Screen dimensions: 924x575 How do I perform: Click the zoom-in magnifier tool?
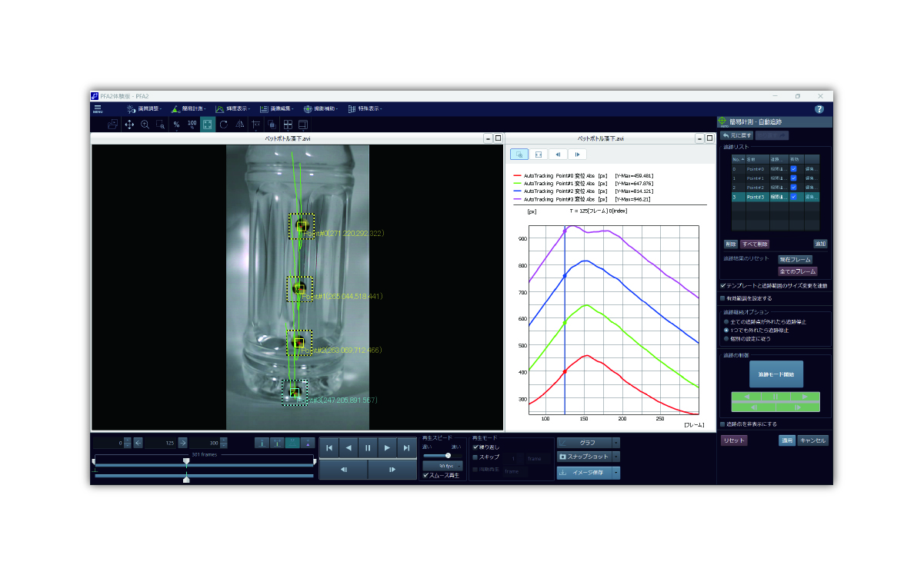[x=145, y=125]
